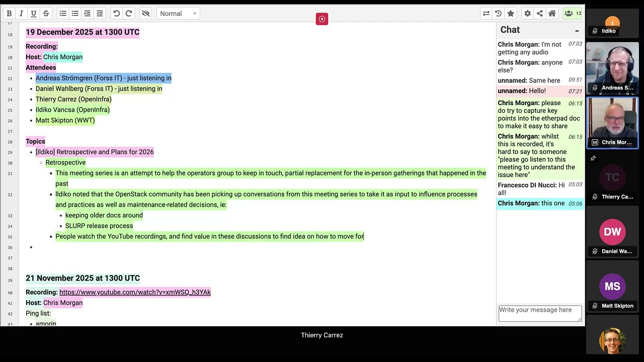
Task: Clear authorship colors with crossed-eye icon
Action: pyautogui.click(x=145, y=14)
